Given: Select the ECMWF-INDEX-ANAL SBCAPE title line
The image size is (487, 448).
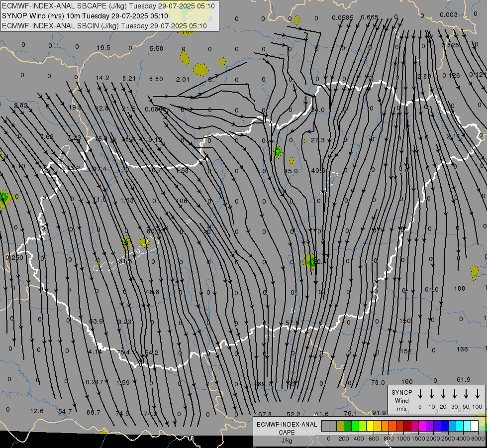Looking at the screenshot, I should 108,6.
